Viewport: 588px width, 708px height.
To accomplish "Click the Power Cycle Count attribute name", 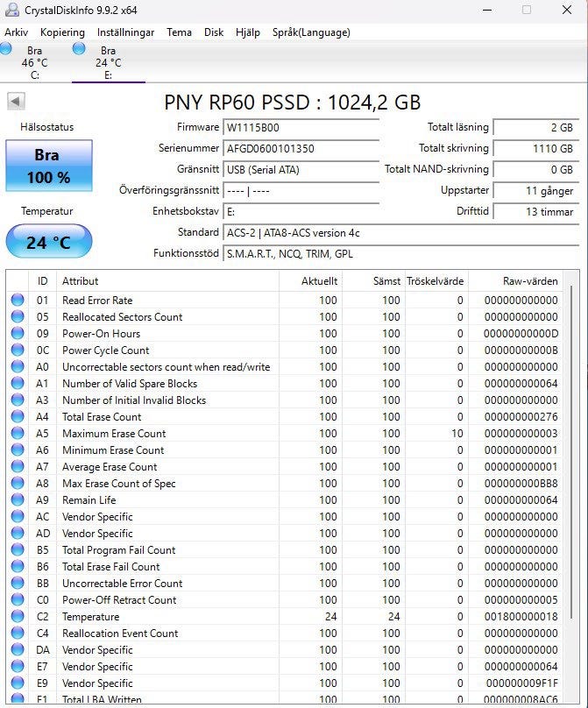I will click(x=106, y=350).
